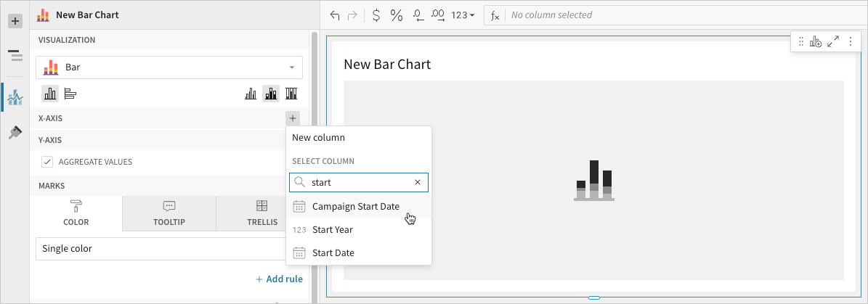
Task: Switch to 100% stacked bar layout
Action: 291,94
